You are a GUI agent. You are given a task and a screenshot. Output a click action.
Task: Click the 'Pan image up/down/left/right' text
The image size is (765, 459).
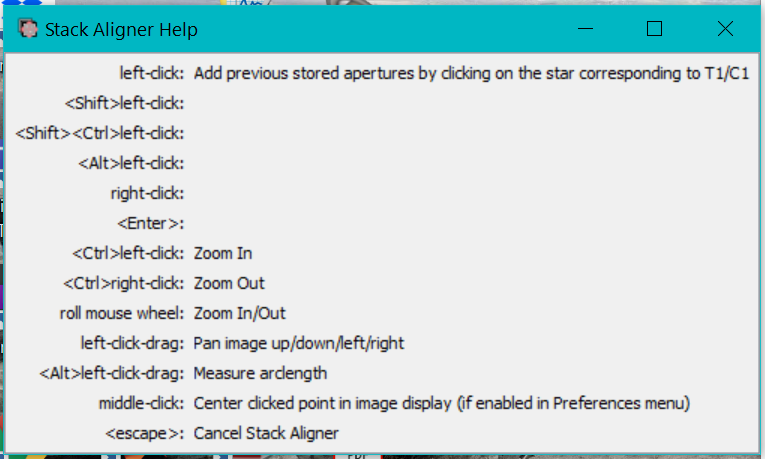coord(299,343)
